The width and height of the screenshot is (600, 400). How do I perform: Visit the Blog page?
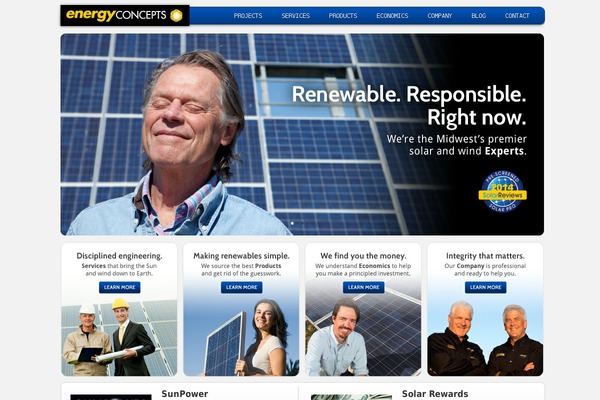478,16
